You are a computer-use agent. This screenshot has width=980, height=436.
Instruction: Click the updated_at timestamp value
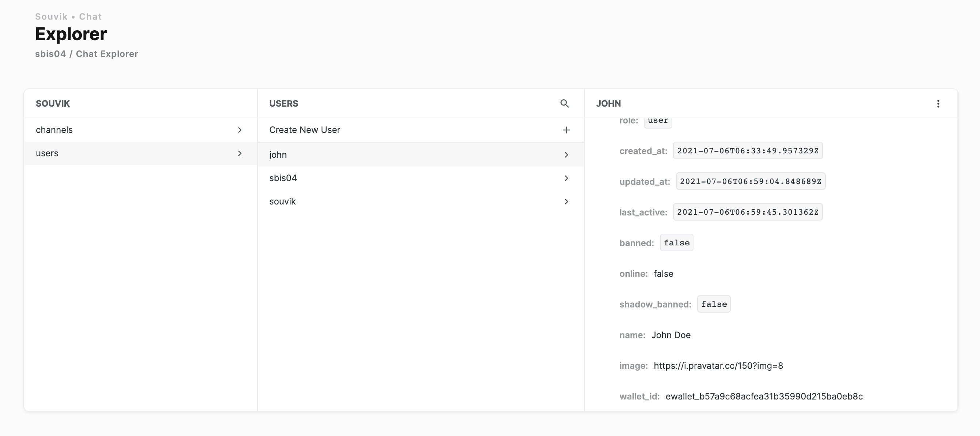(751, 182)
